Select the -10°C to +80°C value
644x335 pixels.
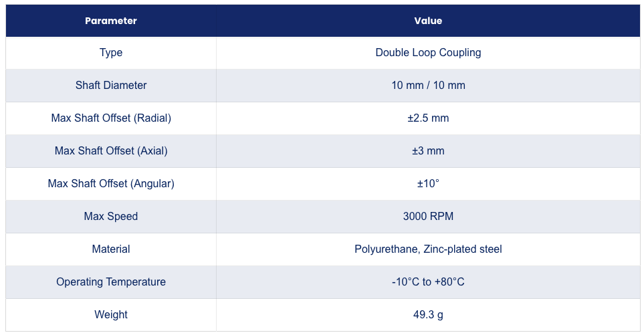(x=428, y=282)
